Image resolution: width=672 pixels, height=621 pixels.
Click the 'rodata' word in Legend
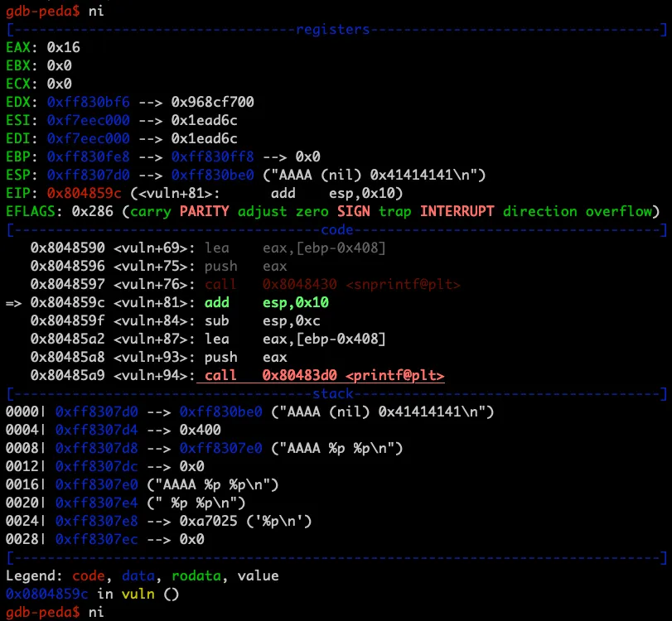point(196,575)
